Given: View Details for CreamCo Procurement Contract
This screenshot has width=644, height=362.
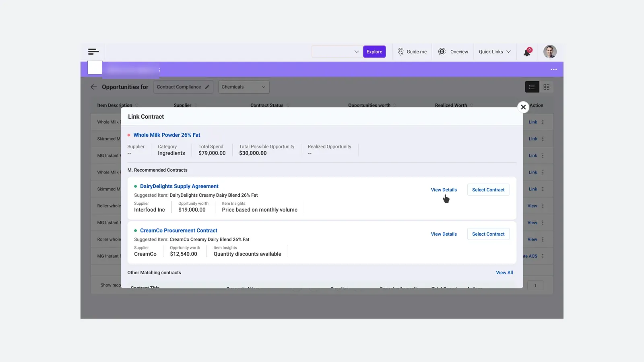Looking at the screenshot, I should (444, 234).
